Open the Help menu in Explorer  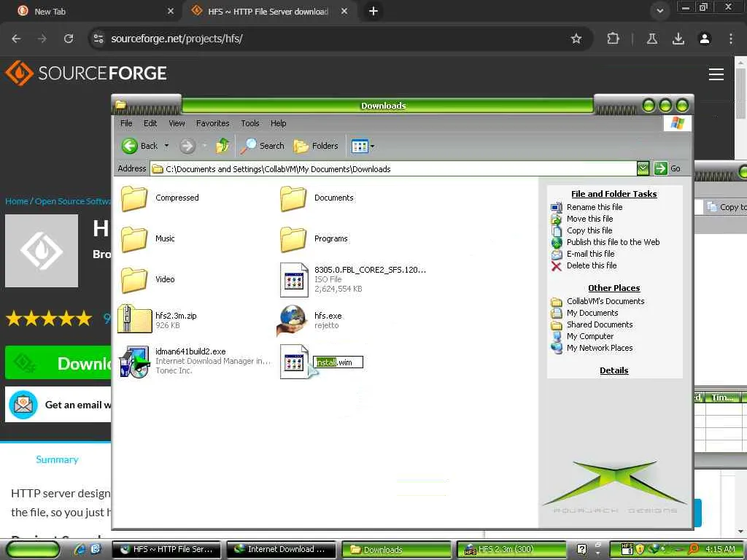pyautogui.click(x=278, y=123)
